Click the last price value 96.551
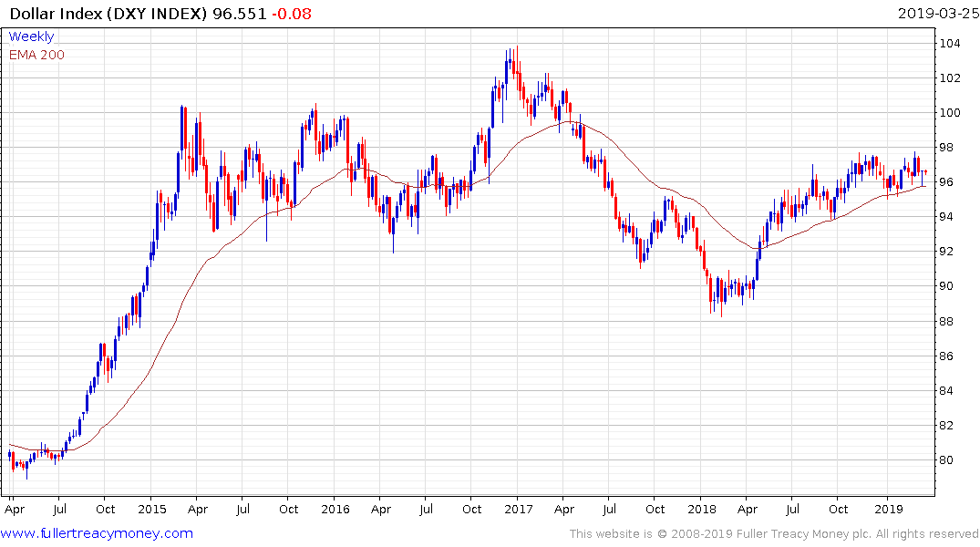This screenshot has height=547, width=980. pos(240,14)
